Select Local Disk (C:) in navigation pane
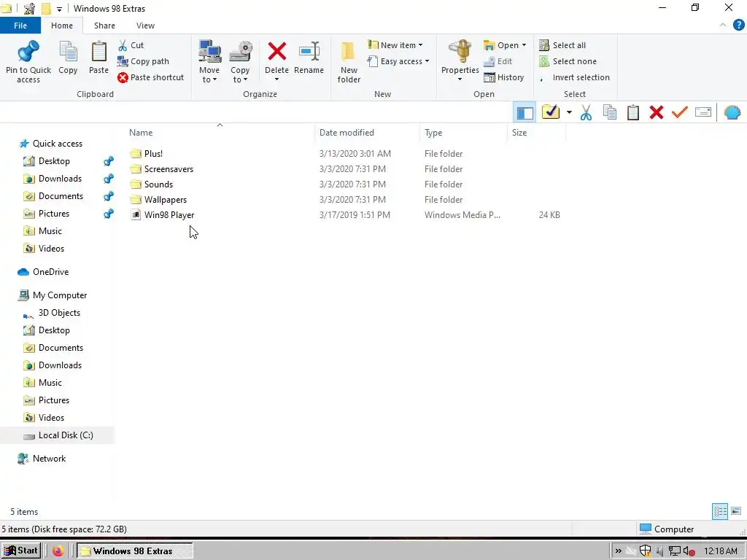This screenshot has height=560, width=747. (66, 435)
